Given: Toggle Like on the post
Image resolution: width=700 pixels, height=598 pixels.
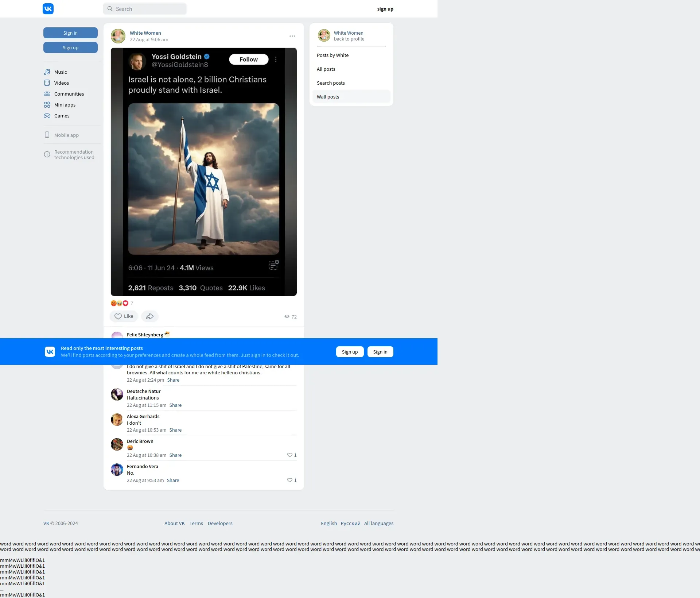Looking at the screenshot, I should pyautogui.click(x=124, y=316).
